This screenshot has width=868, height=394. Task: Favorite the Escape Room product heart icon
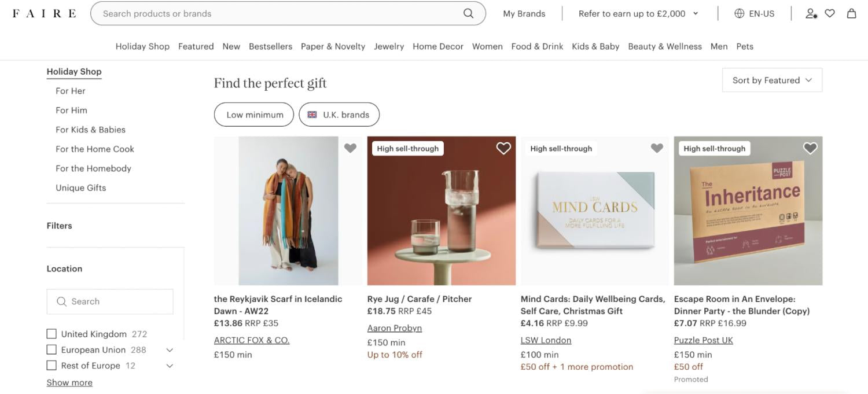(x=810, y=148)
